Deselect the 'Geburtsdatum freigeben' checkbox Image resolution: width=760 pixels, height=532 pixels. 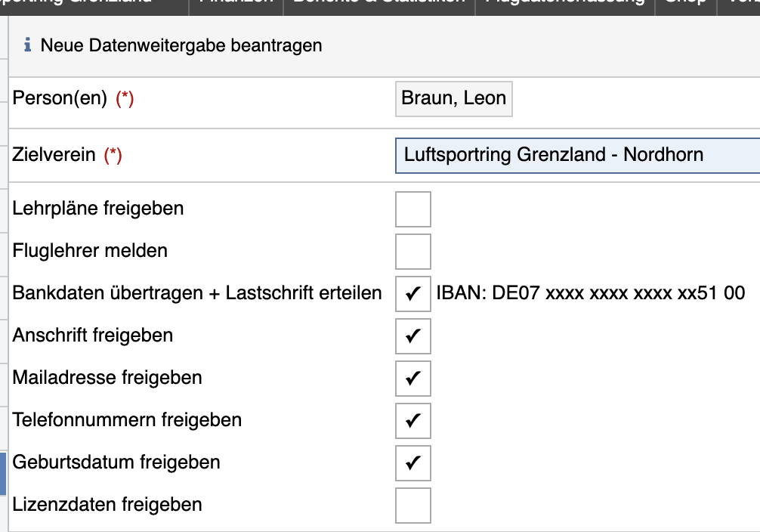[x=413, y=463]
